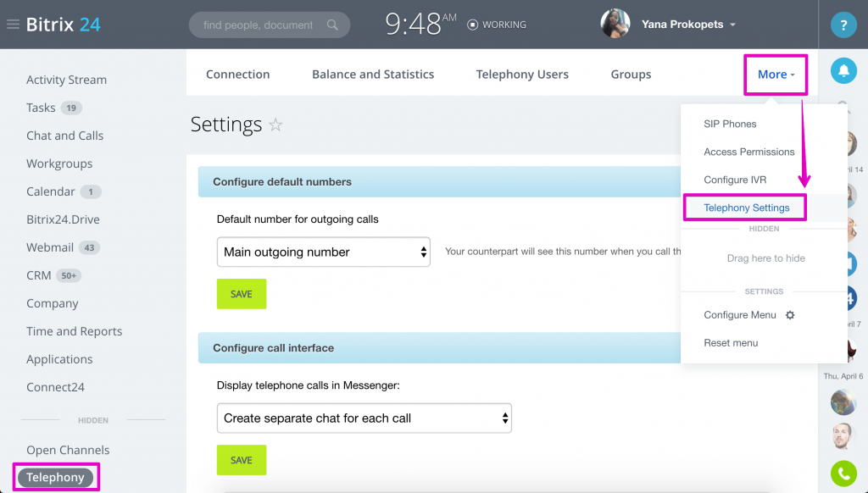
Task: Click the Tasks counter badge 19
Action: click(x=71, y=108)
